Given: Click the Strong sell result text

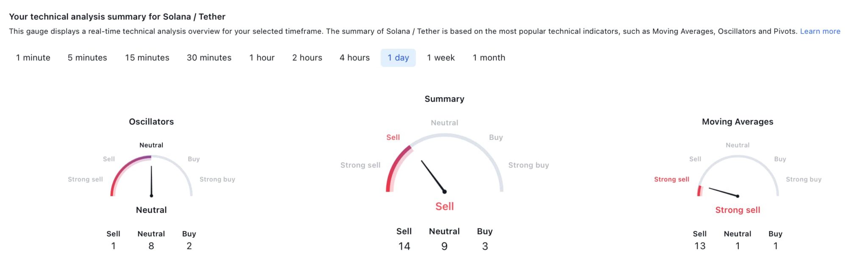Looking at the screenshot, I should click(737, 210).
